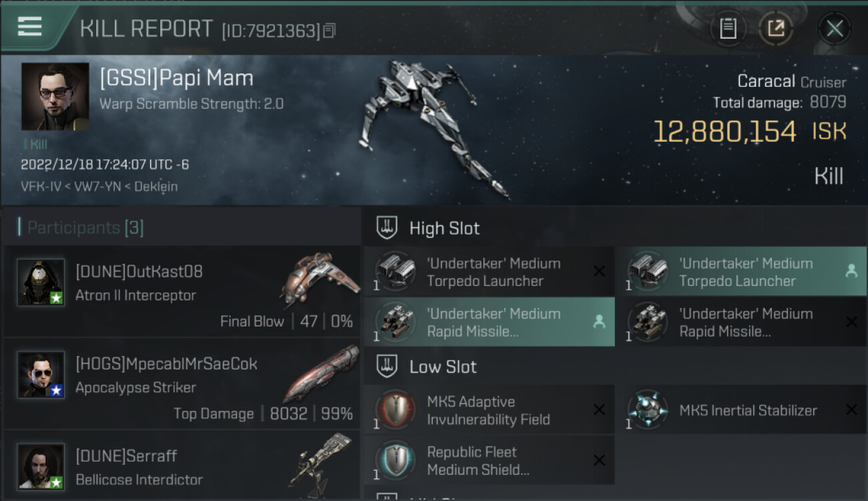Select the highlighted Medium Torpedo Launcher entry

741,272
